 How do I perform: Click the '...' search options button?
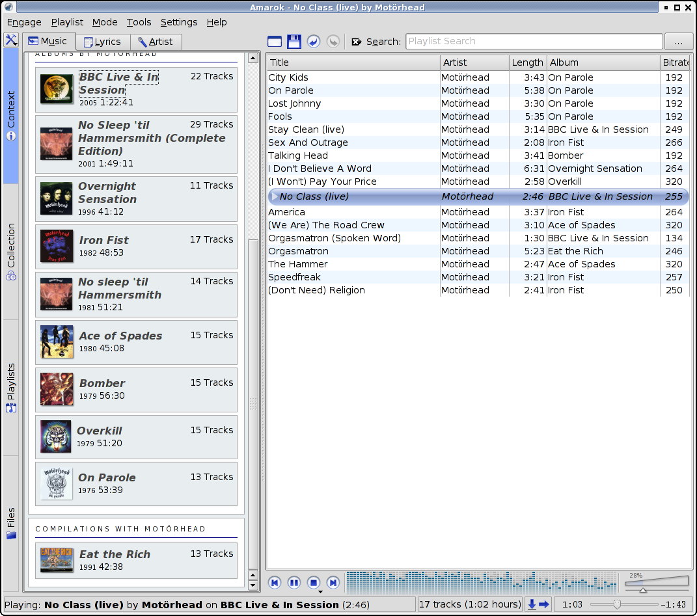click(x=678, y=42)
